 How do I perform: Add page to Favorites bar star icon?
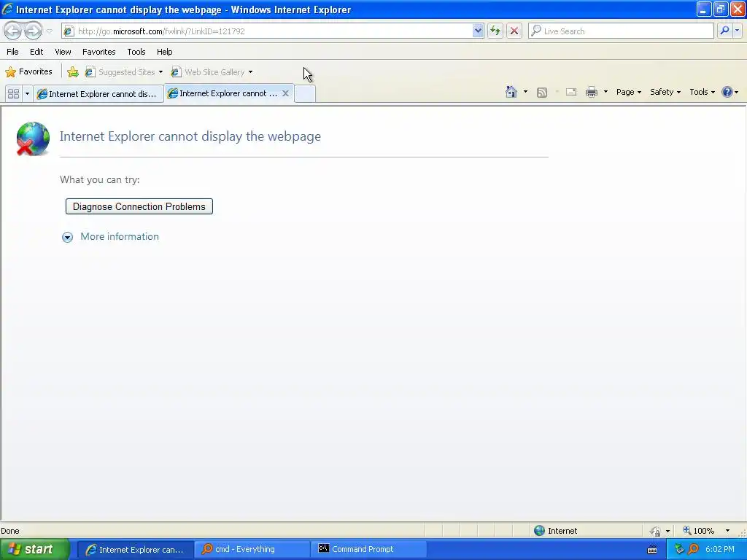point(73,72)
